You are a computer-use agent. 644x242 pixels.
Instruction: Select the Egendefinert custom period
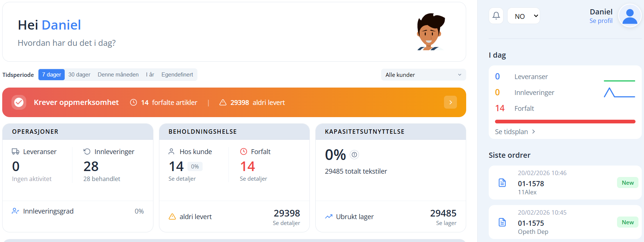[x=177, y=75]
